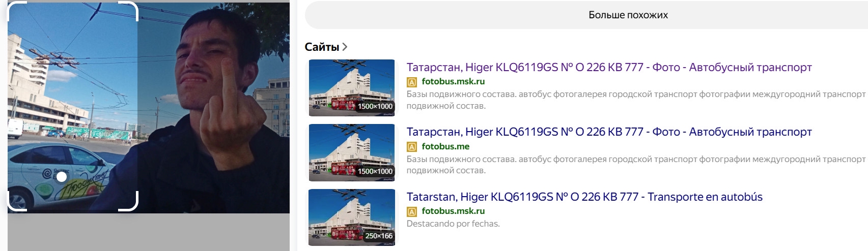The width and height of the screenshot is (868, 251).
Task: Click the white dot marker in crop area
Action: (x=62, y=177)
